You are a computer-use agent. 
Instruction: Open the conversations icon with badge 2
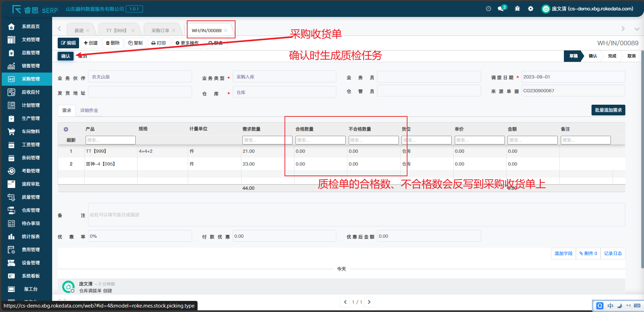(501, 9)
